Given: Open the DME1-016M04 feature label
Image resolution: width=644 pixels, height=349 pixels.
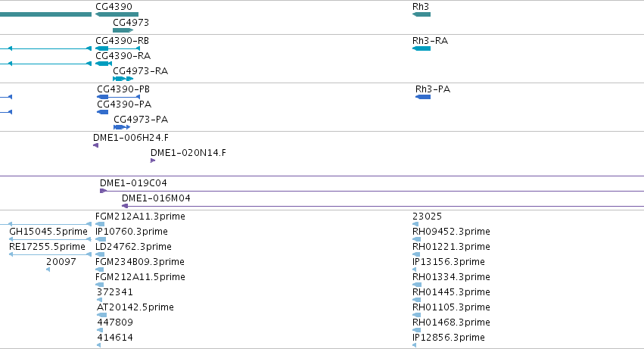Looking at the screenshot, I should [x=156, y=198].
